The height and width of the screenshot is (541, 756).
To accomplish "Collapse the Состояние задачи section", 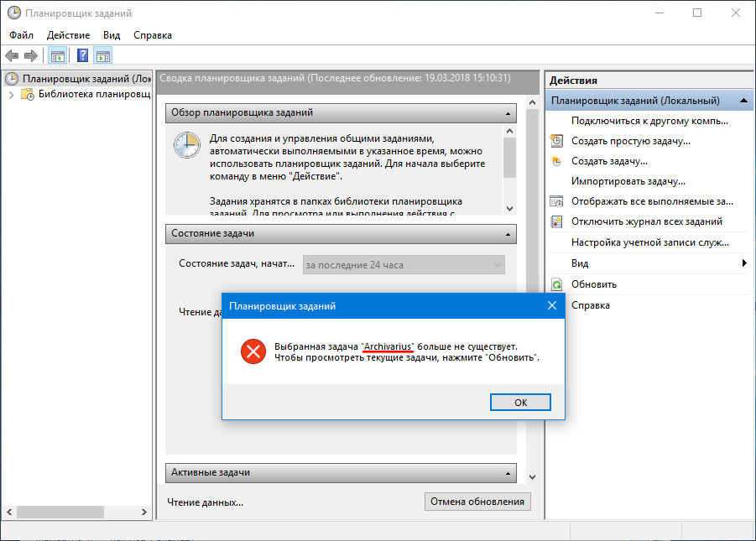I will 508,234.
